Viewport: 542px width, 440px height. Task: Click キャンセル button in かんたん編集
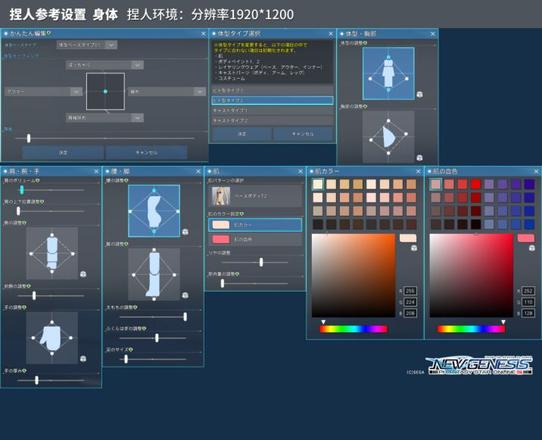pyautogui.click(x=147, y=152)
